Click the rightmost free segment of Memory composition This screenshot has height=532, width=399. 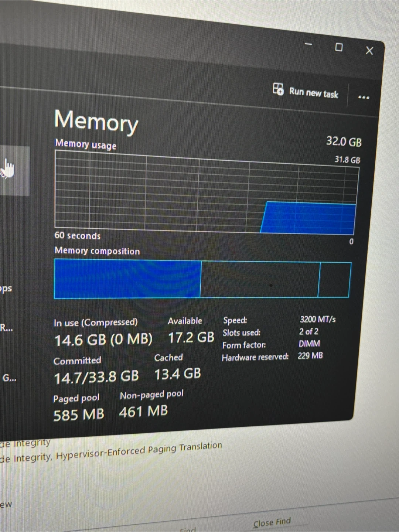(x=334, y=280)
